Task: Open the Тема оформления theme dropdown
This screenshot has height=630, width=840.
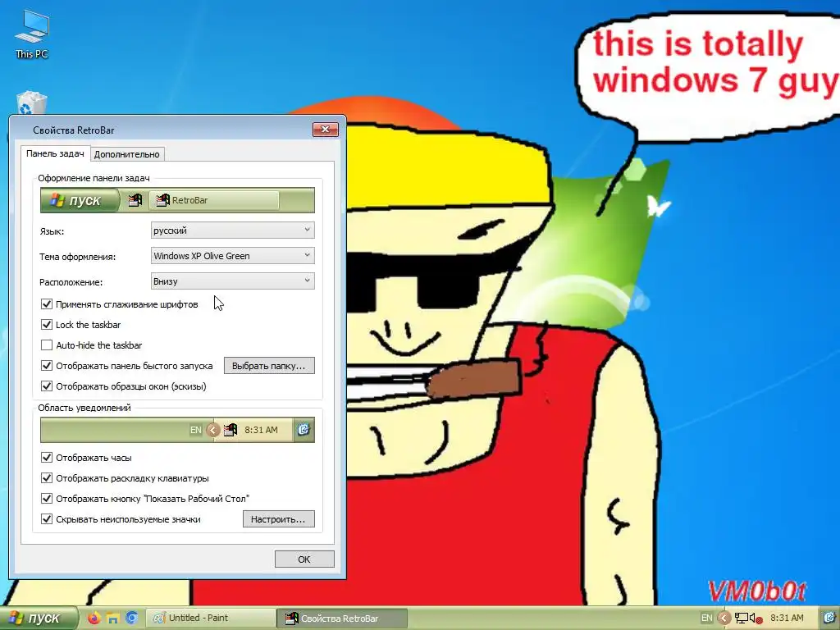Action: 232,256
